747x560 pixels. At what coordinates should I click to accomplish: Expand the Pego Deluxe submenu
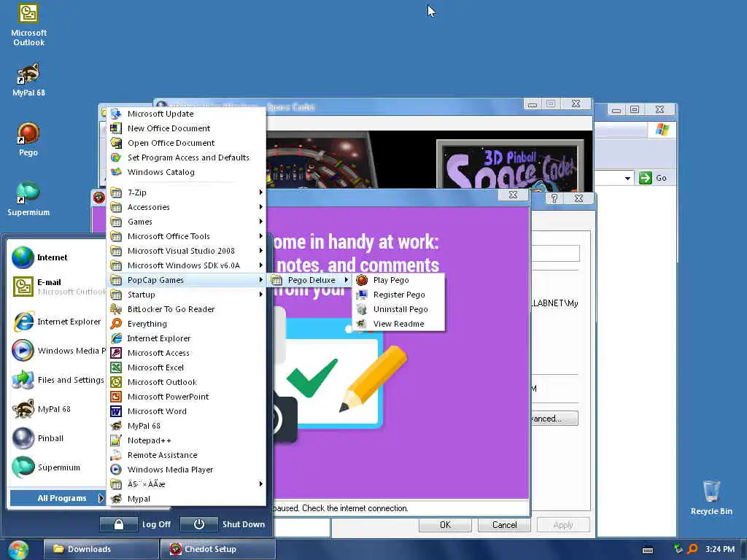tap(309, 280)
